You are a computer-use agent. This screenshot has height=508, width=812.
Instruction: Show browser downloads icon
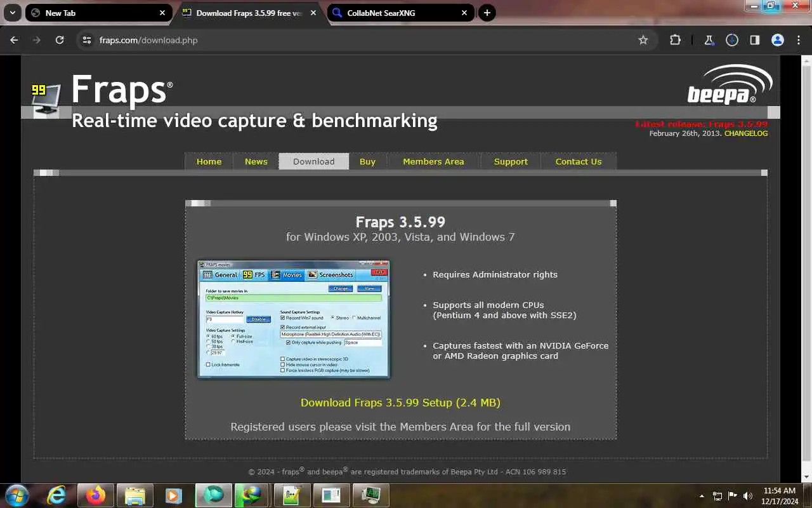point(731,40)
